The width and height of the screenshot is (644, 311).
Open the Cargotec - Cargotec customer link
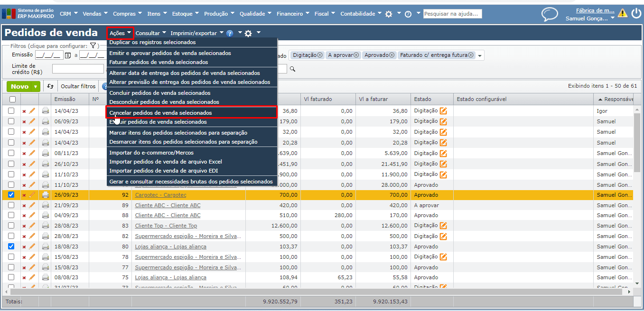[x=160, y=195]
